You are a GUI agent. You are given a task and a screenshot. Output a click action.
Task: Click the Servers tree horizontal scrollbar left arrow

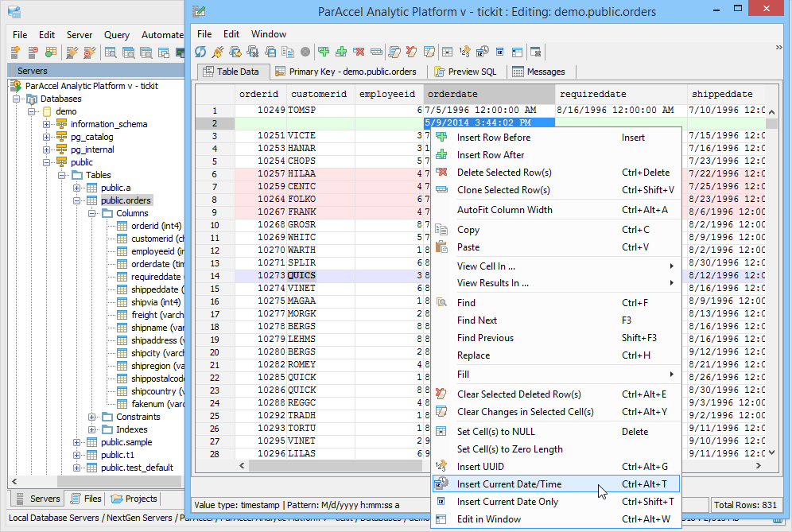click(x=14, y=481)
